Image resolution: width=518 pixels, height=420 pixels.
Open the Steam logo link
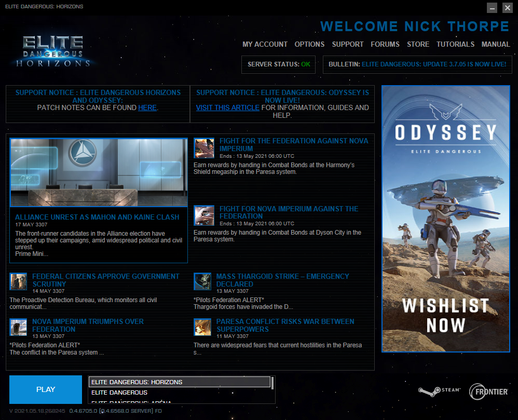[x=440, y=391]
